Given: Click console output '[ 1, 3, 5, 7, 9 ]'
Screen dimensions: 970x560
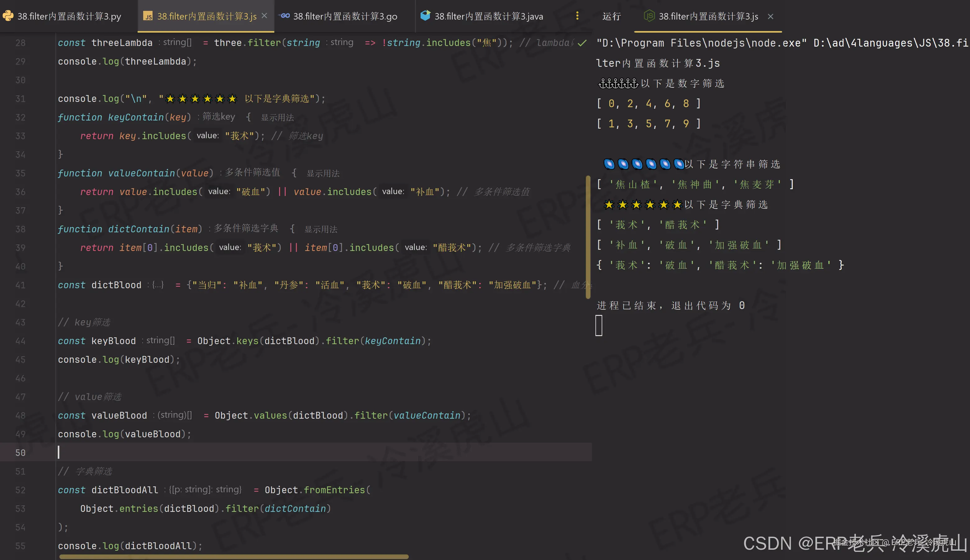Looking at the screenshot, I should click(649, 124).
